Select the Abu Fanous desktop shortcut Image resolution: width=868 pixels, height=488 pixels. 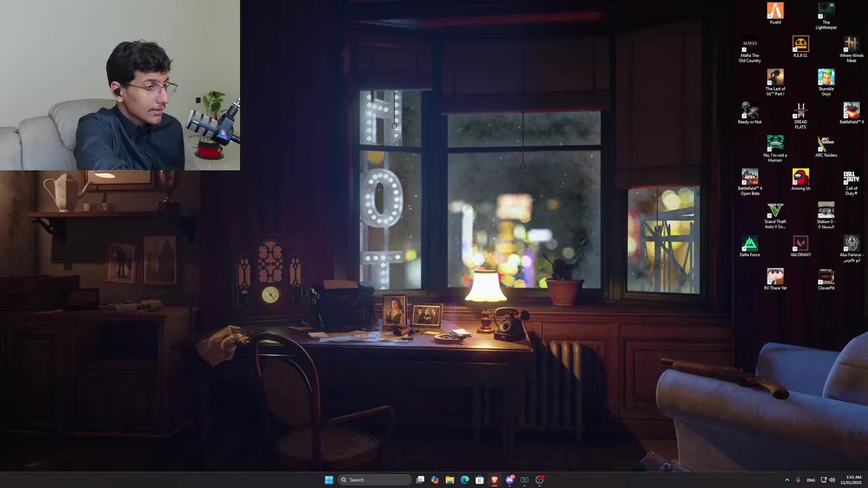tap(851, 249)
